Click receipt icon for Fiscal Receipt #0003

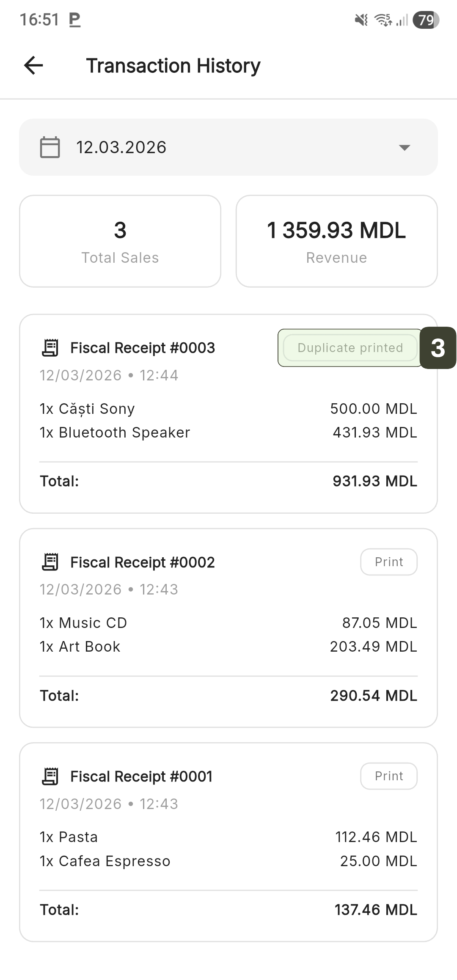50,348
